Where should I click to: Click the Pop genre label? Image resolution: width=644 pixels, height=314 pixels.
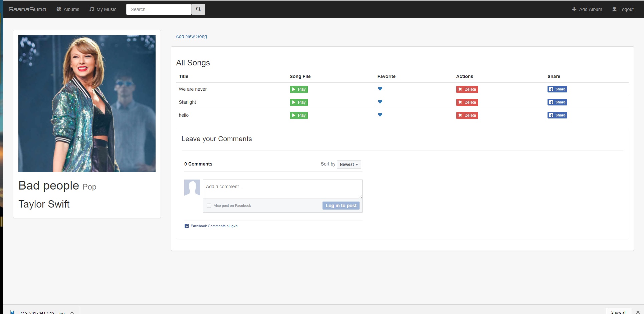coord(89,187)
